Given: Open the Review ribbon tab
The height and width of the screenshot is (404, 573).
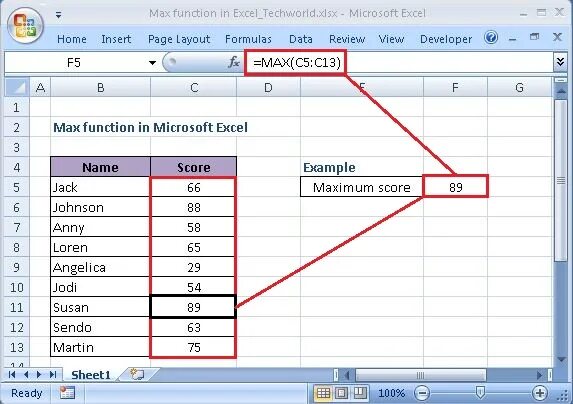Looking at the screenshot, I should point(347,39).
